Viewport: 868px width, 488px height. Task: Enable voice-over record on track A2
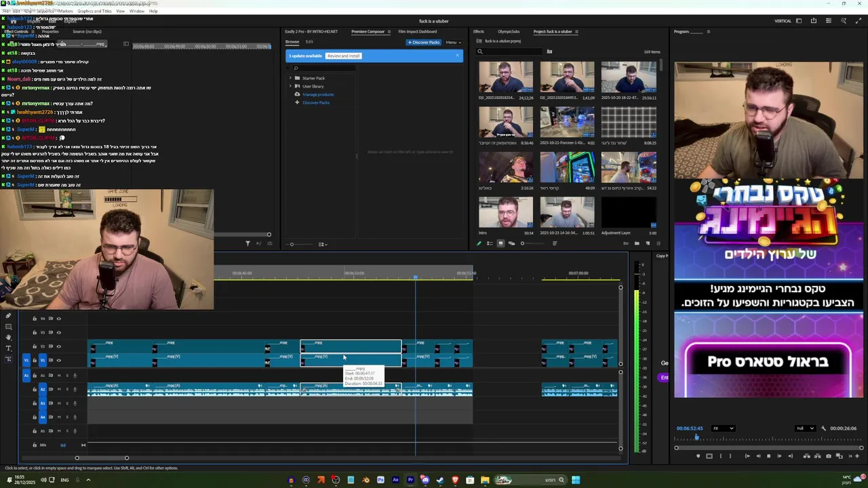75,389
